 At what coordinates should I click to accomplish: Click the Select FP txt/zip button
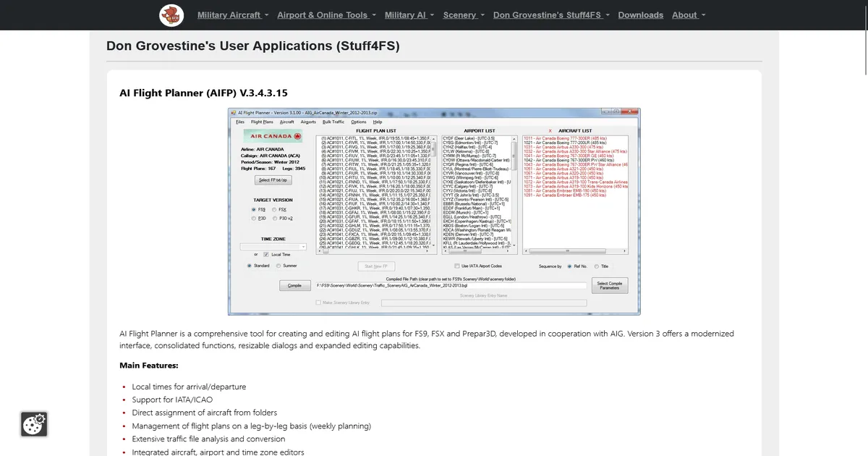[x=273, y=180]
